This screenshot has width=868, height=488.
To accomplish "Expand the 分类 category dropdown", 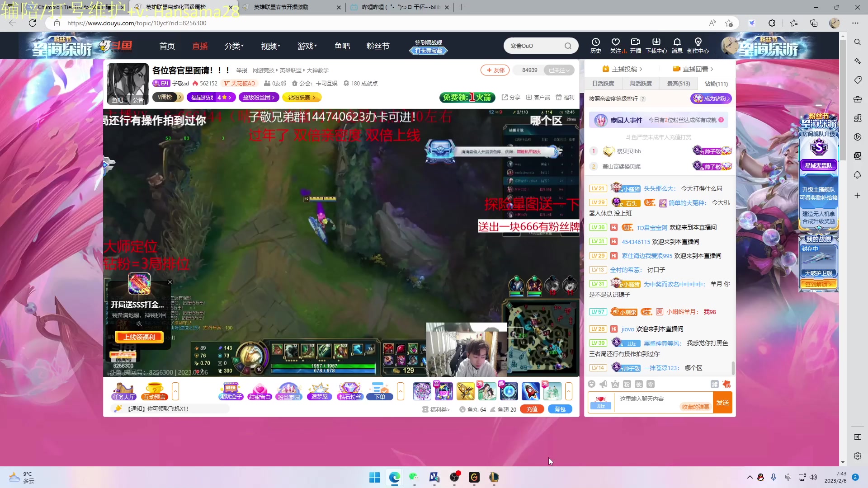I will coord(234,46).
